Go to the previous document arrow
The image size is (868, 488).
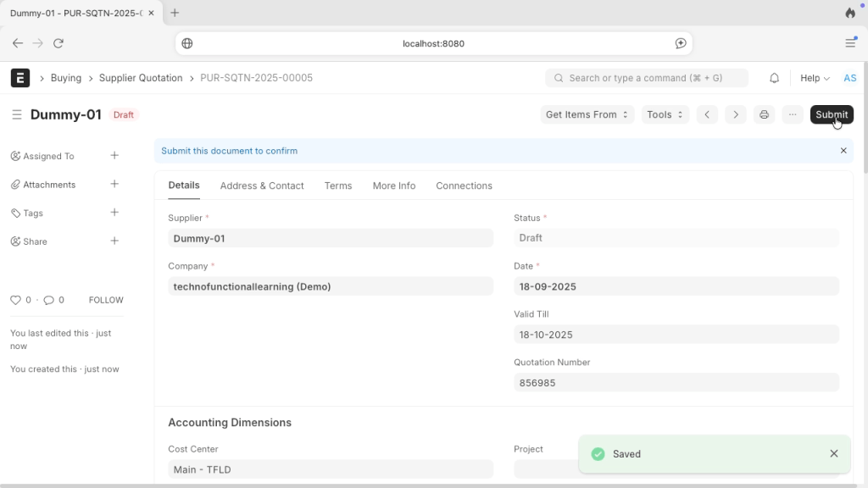(707, 114)
